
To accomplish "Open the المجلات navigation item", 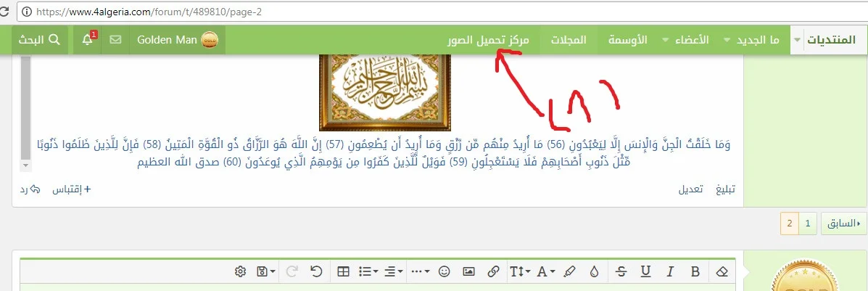I will (x=569, y=40).
